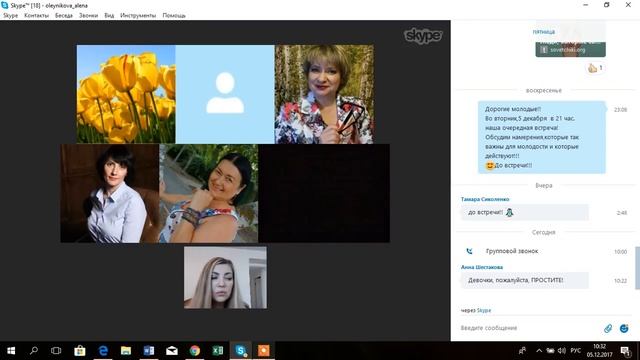Click sender name Тамара Сиволенко
The width and height of the screenshot is (640, 360).
pyautogui.click(x=485, y=199)
